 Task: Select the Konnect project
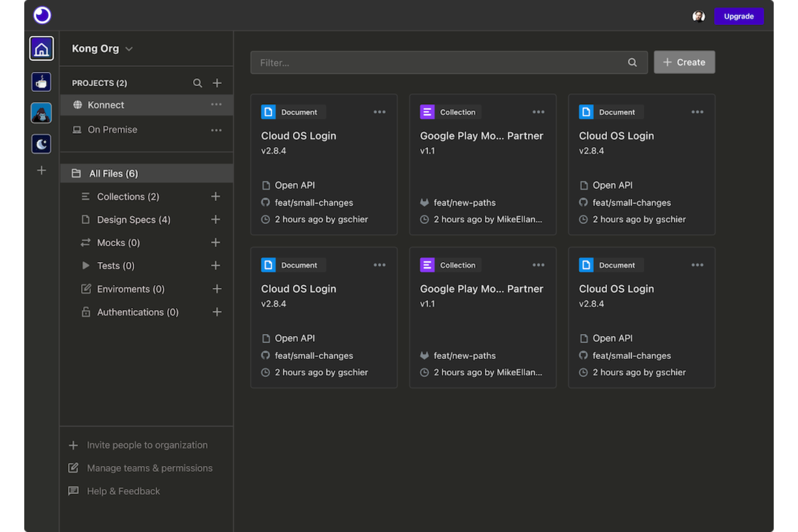tap(147, 105)
